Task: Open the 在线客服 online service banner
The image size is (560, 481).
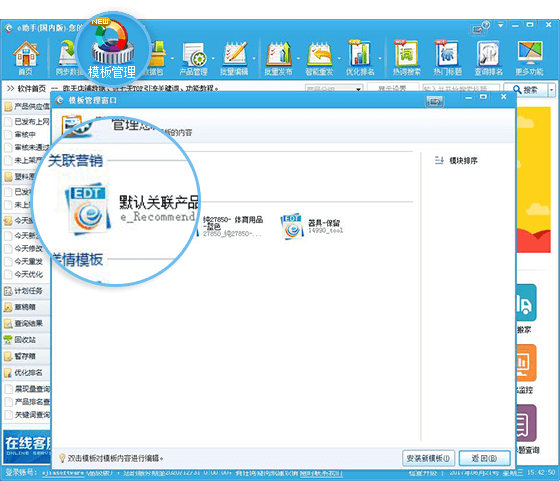Action: pyautogui.click(x=27, y=447)
